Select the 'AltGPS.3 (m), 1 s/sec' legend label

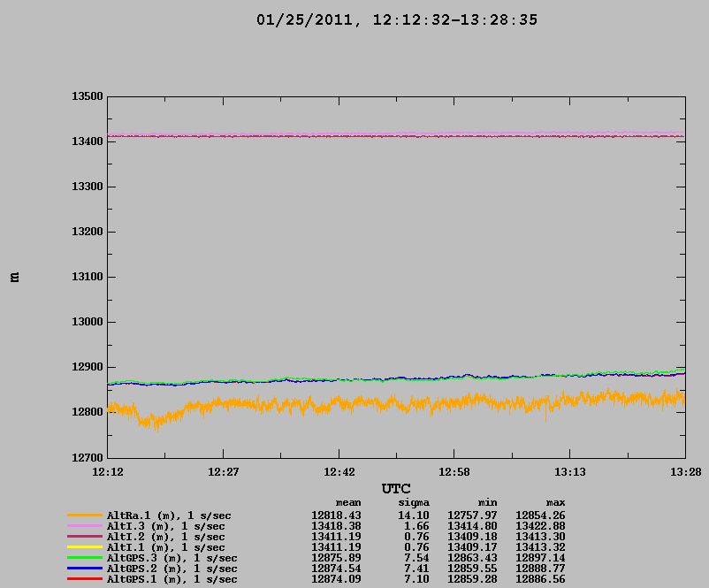(x=172, y=558)
